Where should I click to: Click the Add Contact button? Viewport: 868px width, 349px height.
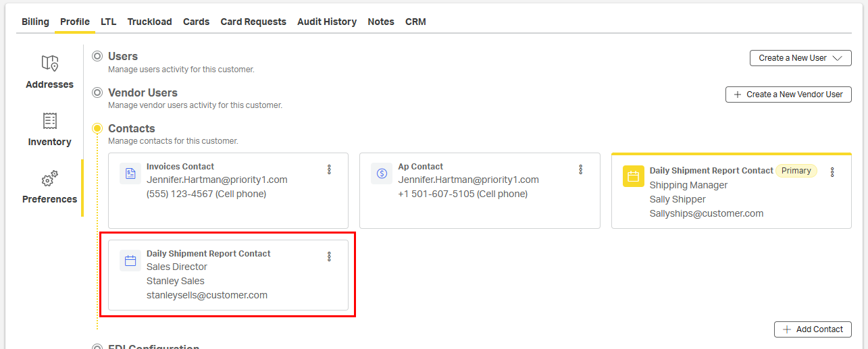(813, 329)
